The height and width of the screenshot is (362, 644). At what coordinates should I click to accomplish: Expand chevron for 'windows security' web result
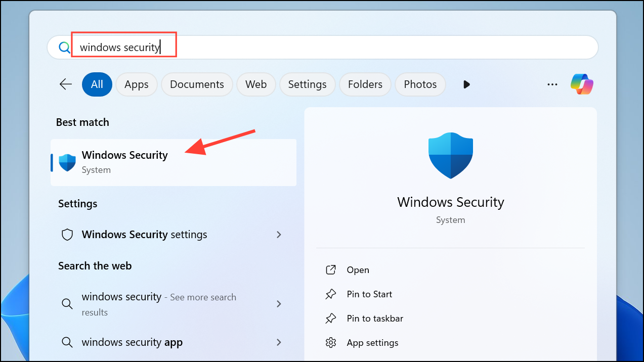click(x=279, y=304)
